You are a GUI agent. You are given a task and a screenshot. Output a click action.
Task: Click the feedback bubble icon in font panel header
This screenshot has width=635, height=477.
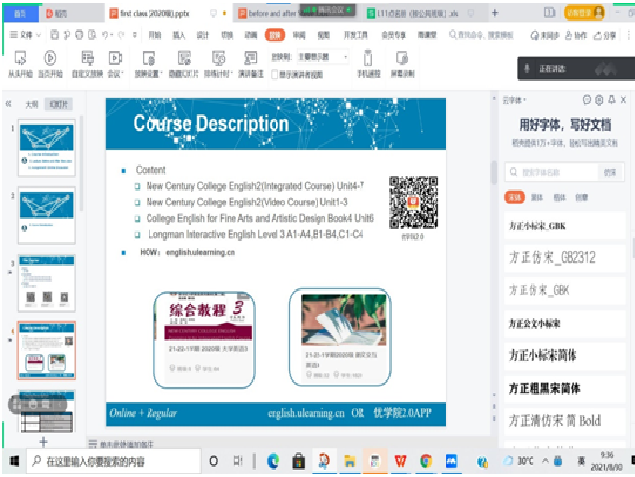coord(587,100)
